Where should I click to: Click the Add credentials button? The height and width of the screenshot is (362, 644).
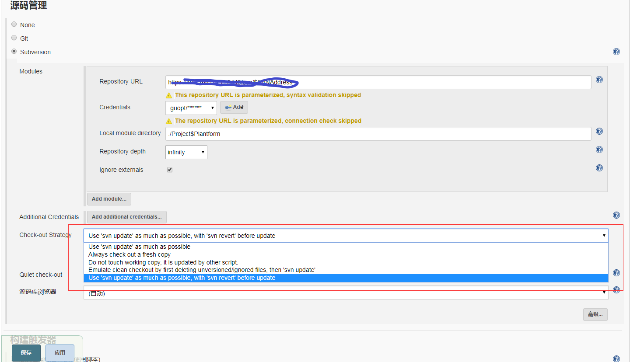pos(234,108)
